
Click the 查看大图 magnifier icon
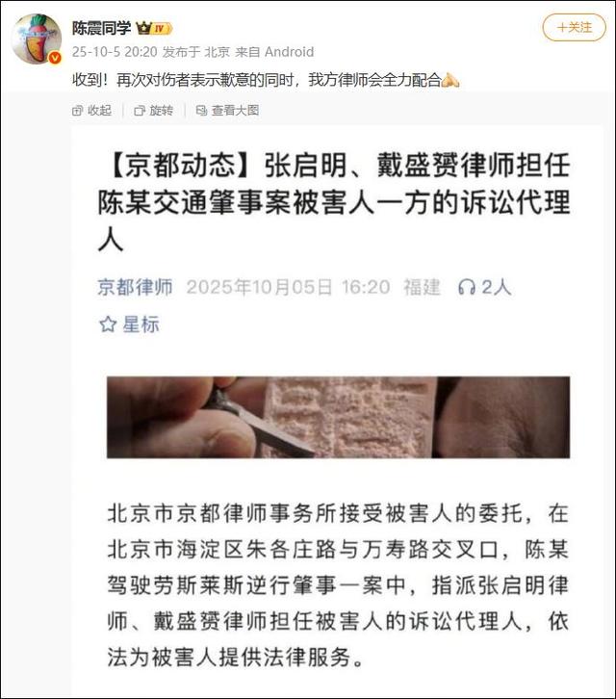pyautogui.click(x=201, y=111)
